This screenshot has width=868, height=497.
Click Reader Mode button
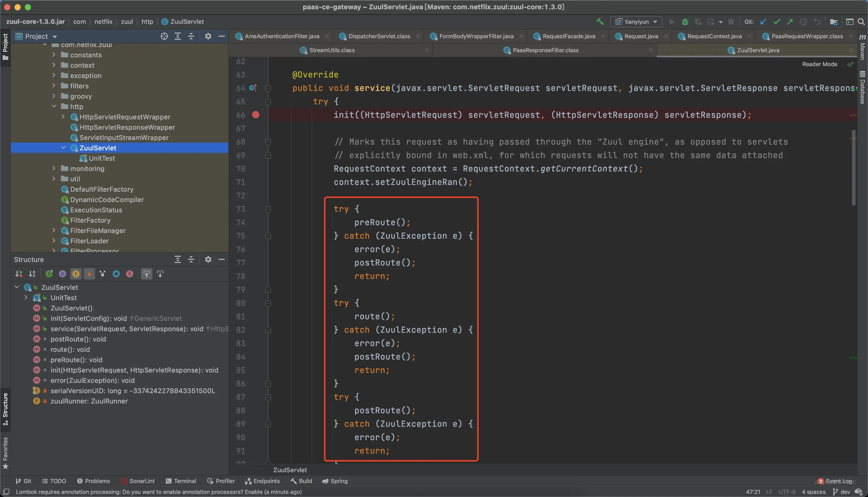(819, 64)
